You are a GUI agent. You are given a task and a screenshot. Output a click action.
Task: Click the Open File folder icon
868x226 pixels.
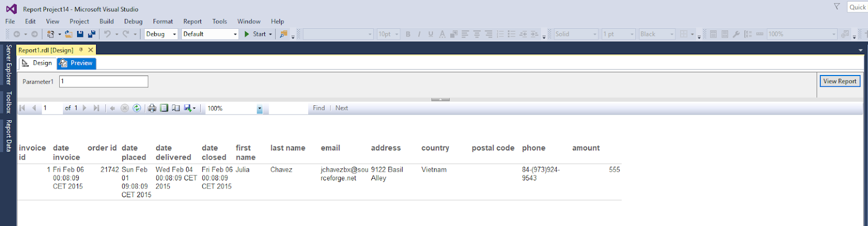click(68, 34)
